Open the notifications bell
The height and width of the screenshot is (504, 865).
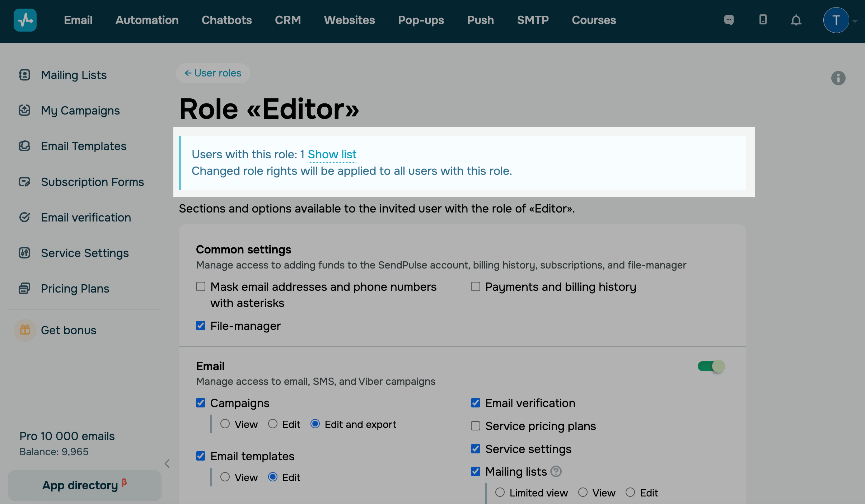pyautogui.click(x=796, y=20)
